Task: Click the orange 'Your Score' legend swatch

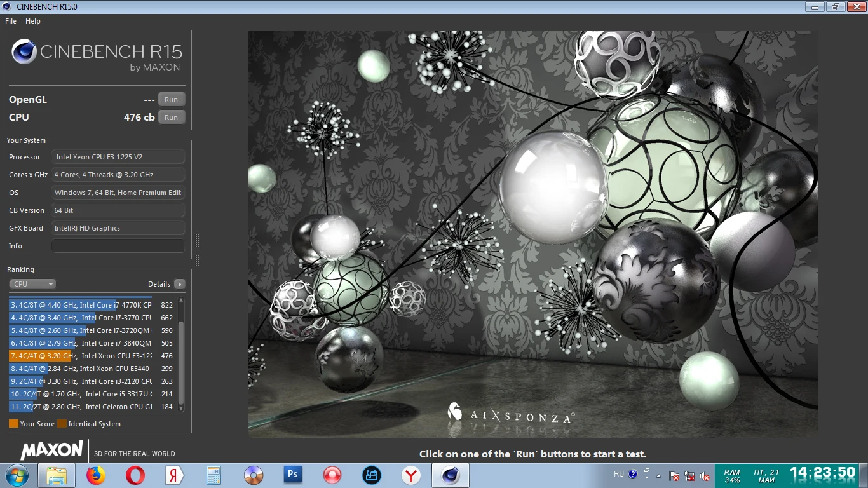Action: pyautogui.click(x=13, y=424)
